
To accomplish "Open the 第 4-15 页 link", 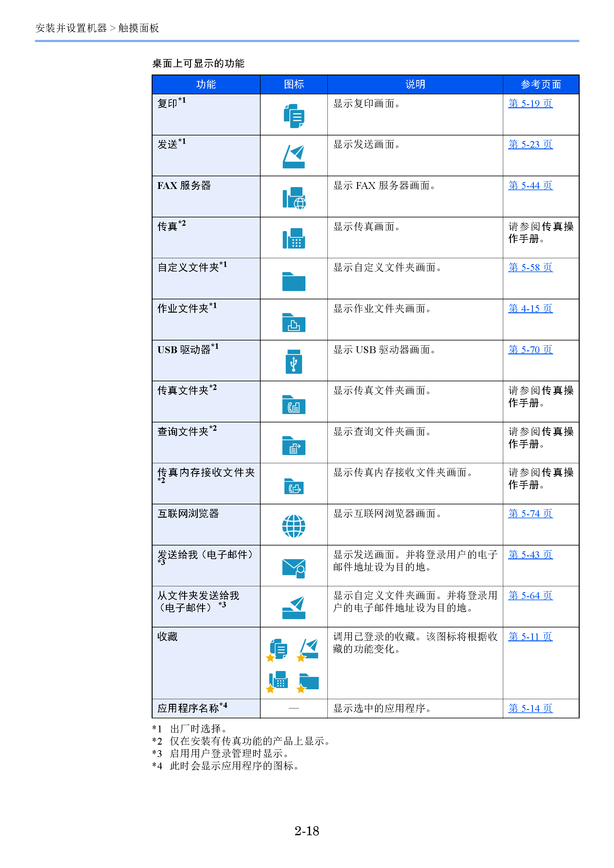I will coord(530,308).
